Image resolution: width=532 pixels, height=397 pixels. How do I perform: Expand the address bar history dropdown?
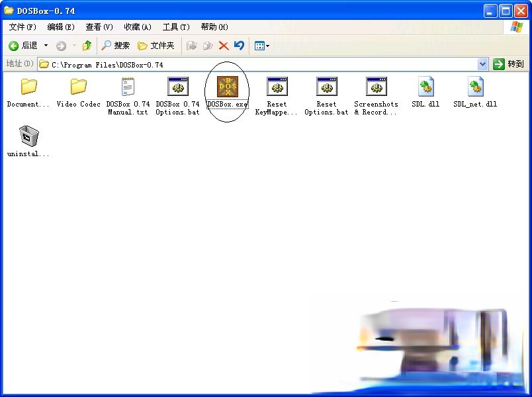click(x=482, y=64)
